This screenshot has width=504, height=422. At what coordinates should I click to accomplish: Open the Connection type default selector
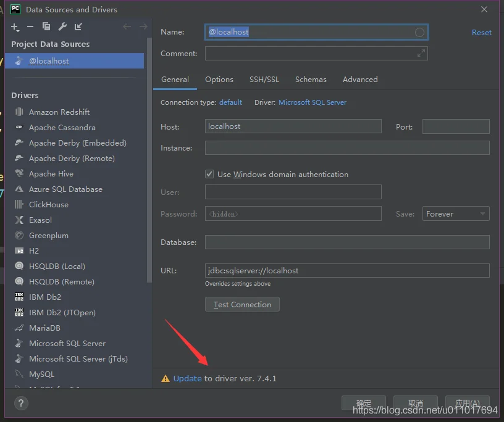point(230,102)
